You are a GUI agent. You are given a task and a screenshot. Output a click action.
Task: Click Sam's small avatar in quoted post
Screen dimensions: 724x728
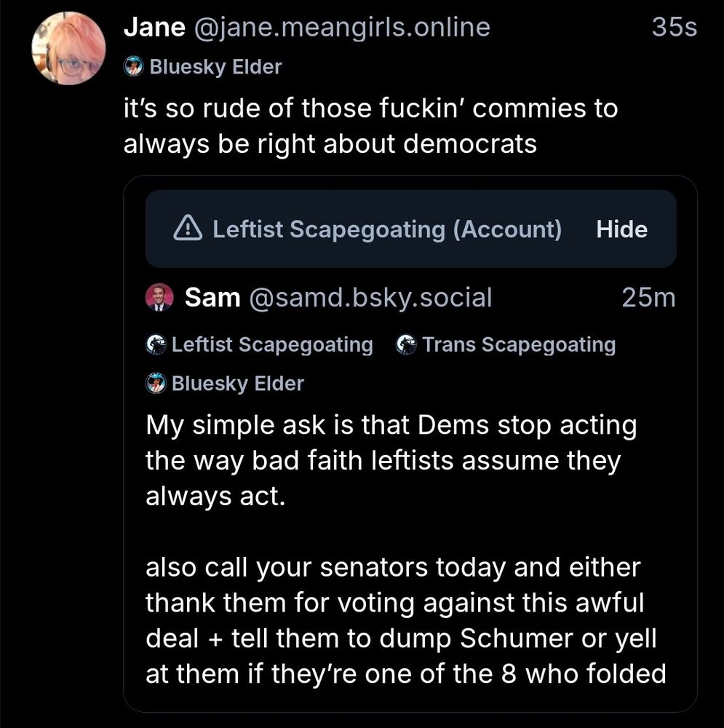(x=159, y=298)
